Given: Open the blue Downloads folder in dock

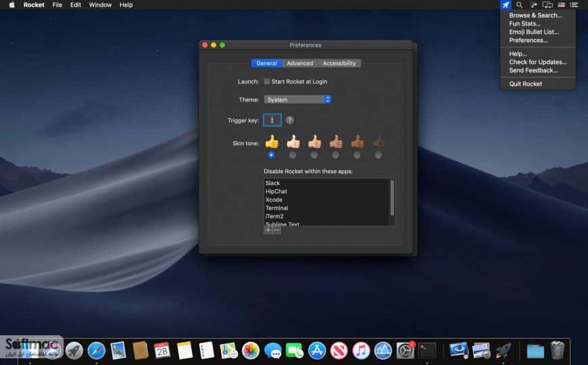Looking at the screenshot, I should tap(535, 351).
